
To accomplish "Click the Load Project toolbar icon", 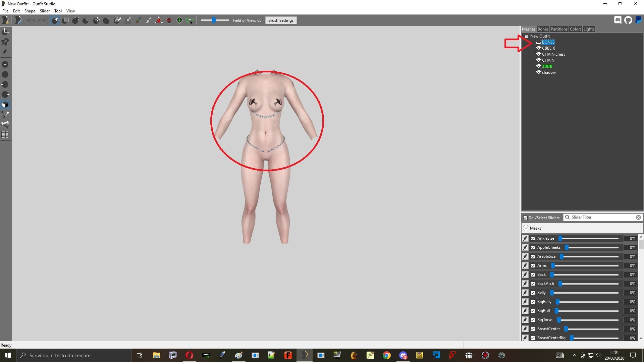I will pyautogui.click(x=18, y=20).
